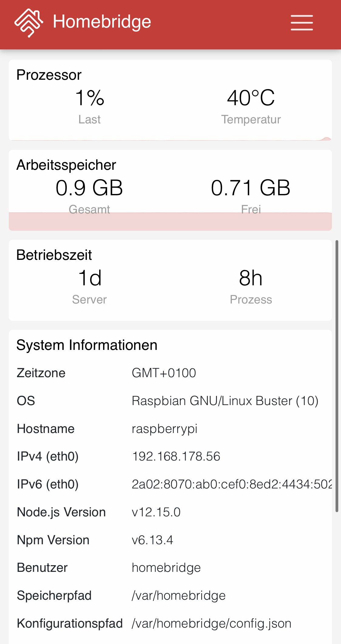Click the Homebridge title text
Viewport: 341px width, 644px height.
(102, 22)
